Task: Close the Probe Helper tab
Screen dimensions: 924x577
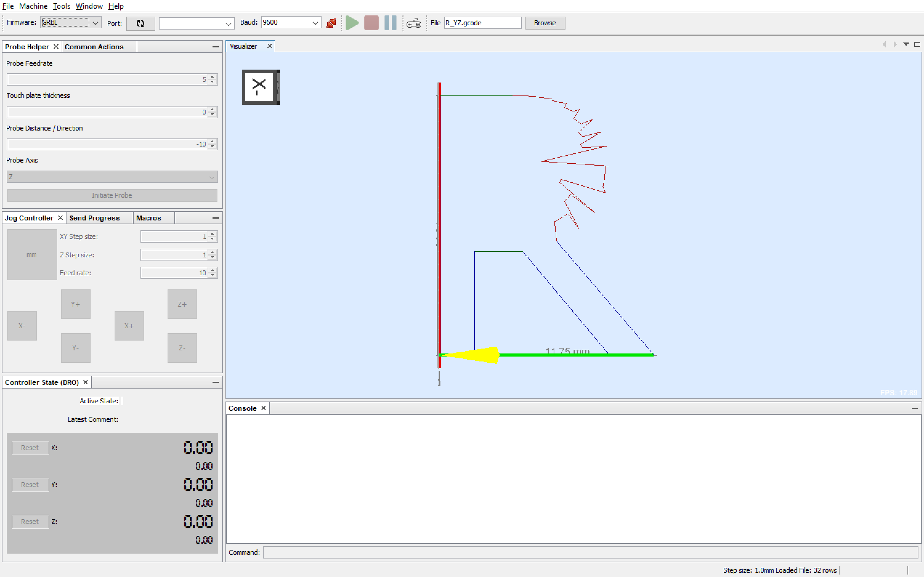Action: [x=56, y=46]
